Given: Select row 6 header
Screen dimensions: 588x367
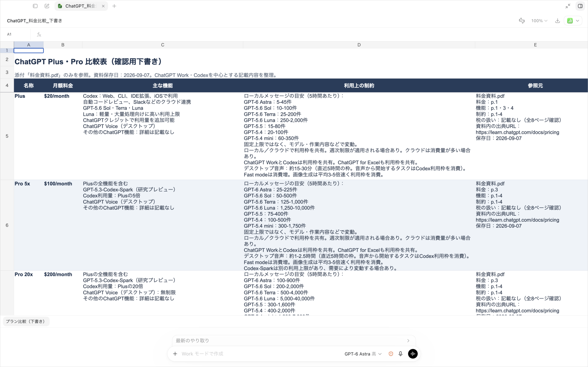Looking at the screenshot, I should [x=7, y=225].
